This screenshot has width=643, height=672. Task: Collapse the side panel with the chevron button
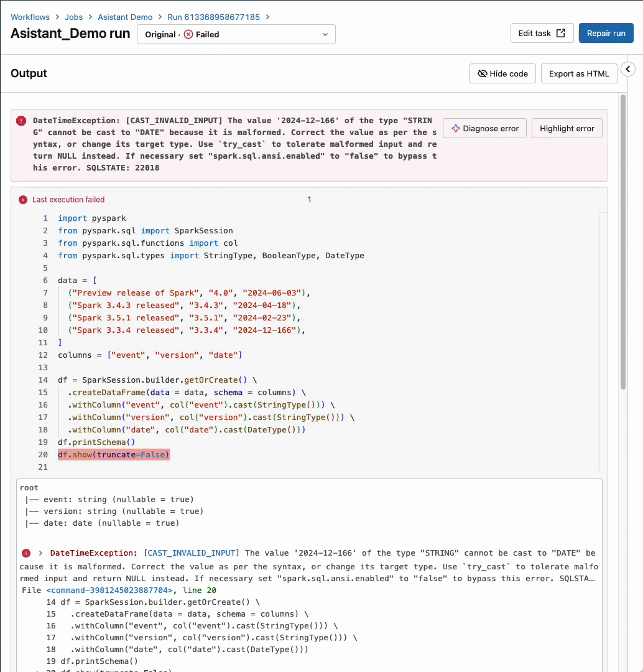pyautogui.click(x=628, y=69)
